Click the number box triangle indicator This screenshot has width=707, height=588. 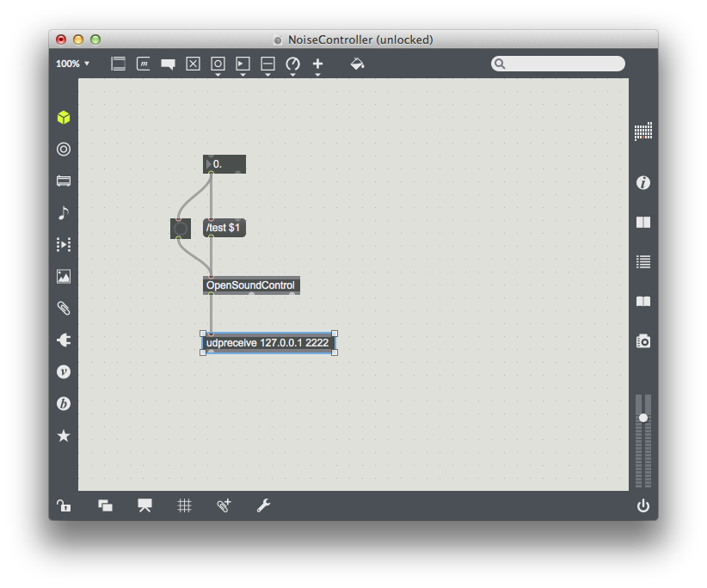(x=208, y=164)
